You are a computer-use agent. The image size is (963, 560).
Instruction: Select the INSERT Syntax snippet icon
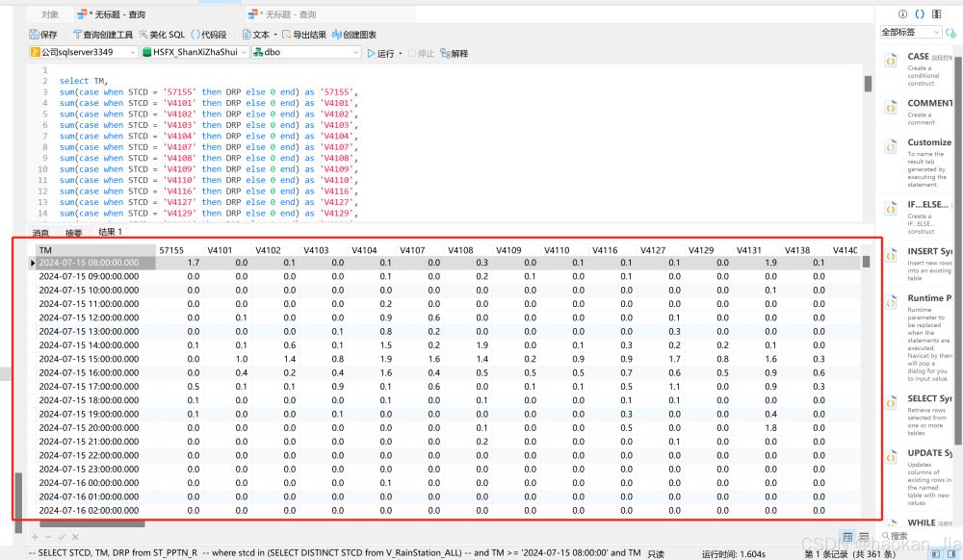click(x=891, y=256)
